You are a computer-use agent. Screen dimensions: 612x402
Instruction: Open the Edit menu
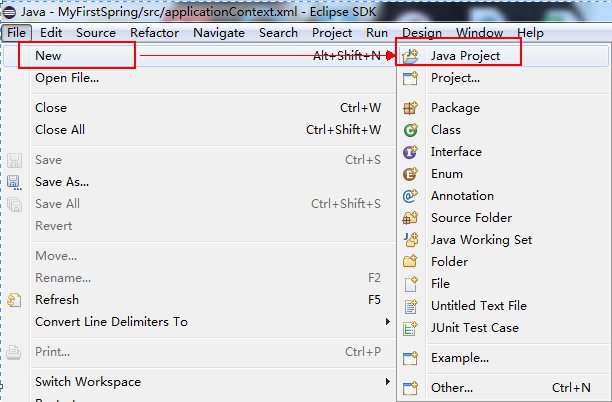51,33
